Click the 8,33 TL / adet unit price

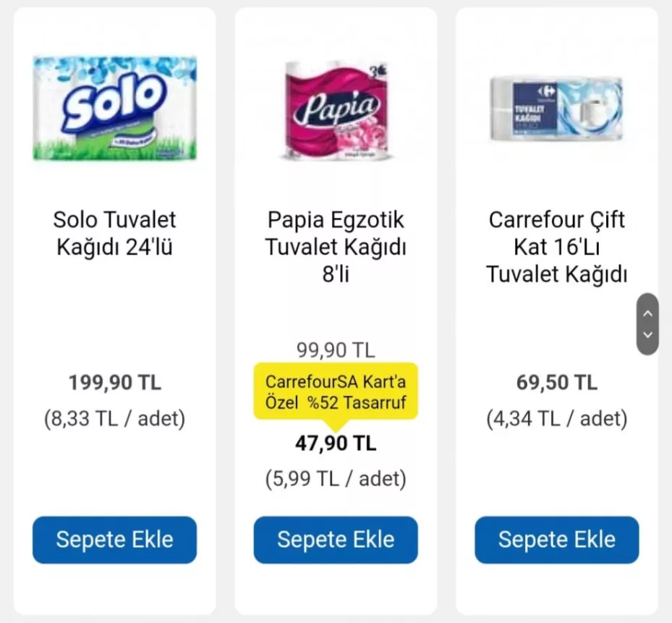click(x=114, y=418)
